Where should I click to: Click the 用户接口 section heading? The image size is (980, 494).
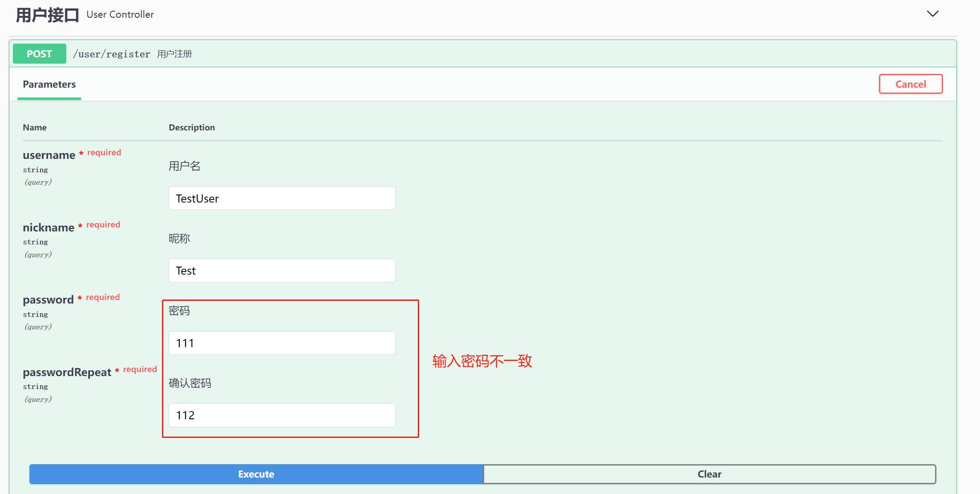click(x=48, y=15)
